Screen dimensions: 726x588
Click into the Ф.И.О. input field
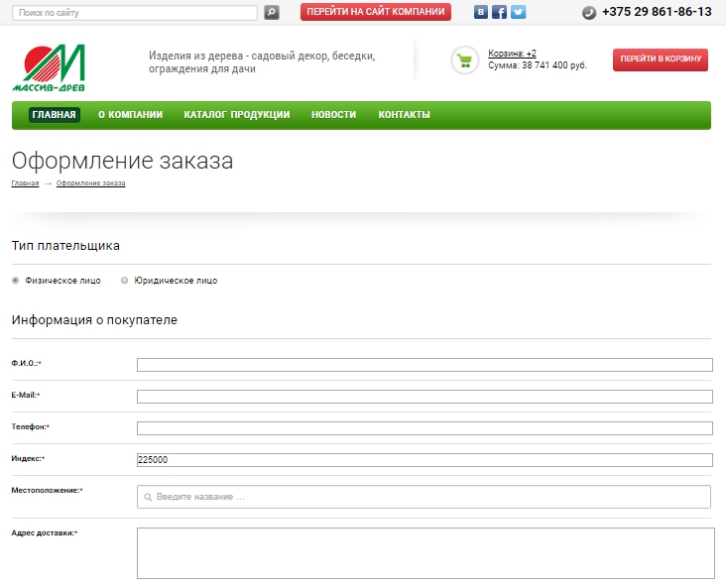(424, 365)
